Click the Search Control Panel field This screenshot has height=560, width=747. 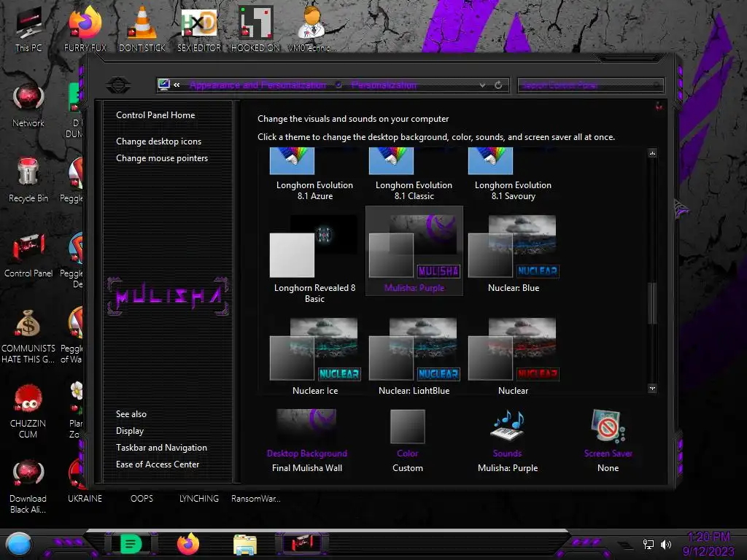(x=591, y=85)
